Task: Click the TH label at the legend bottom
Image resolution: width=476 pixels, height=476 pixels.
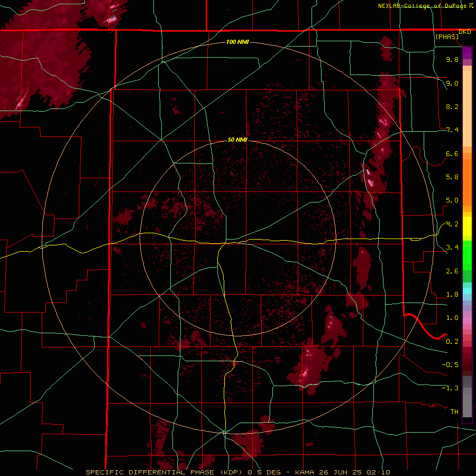Action: pos(454,412)
